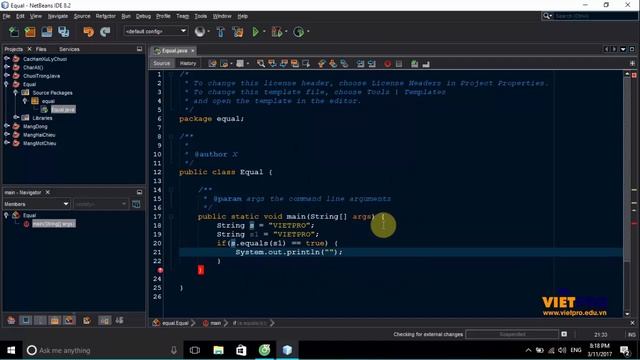Viewport: 640px width, 360px height.
Task: Click the Save All toolbar icon
Action: pyautogui.click(x=64, y=32)
